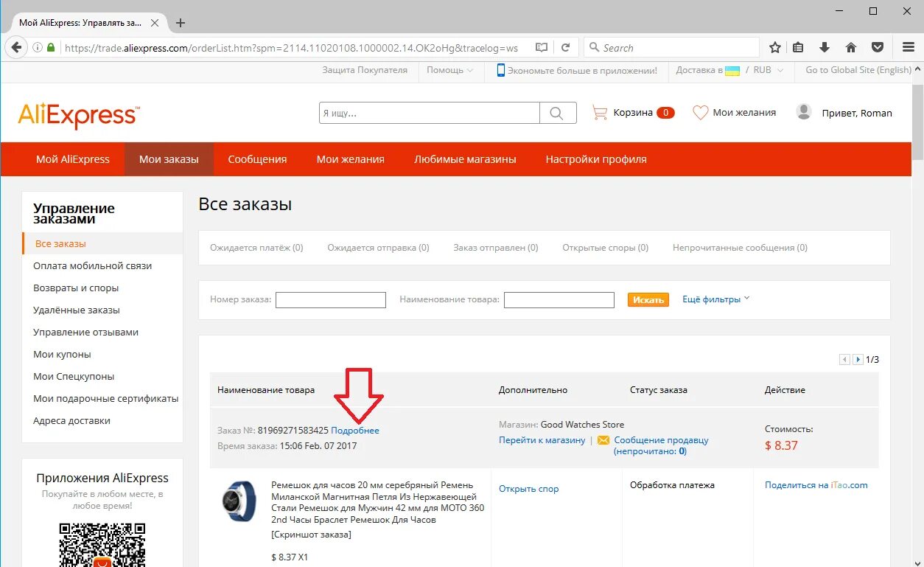The height and width of the screenshot is (567, 924).
Task: Focus the Номер заказа input field
Action: coord(331,300)
